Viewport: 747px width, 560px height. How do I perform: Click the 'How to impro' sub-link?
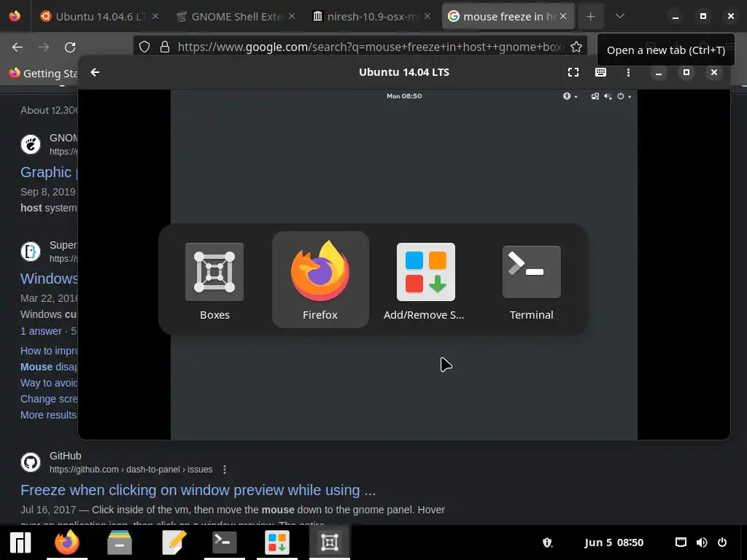[49, 351]
